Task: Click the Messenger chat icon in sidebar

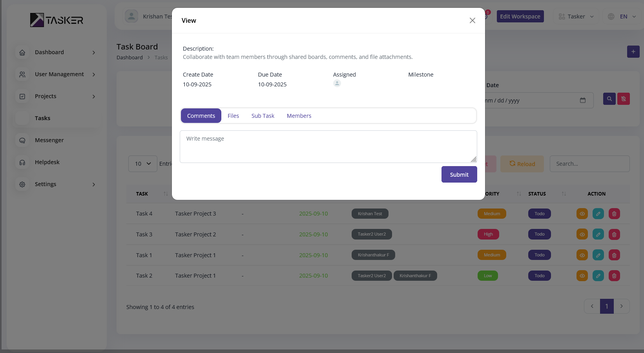Action: pyautogui.click(x=22, y=140)
